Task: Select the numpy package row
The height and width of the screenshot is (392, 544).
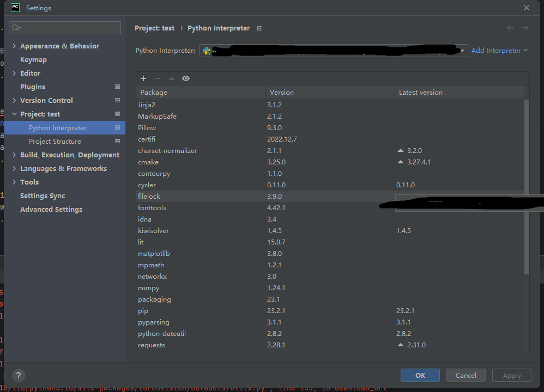Action: tap(330, 287)
